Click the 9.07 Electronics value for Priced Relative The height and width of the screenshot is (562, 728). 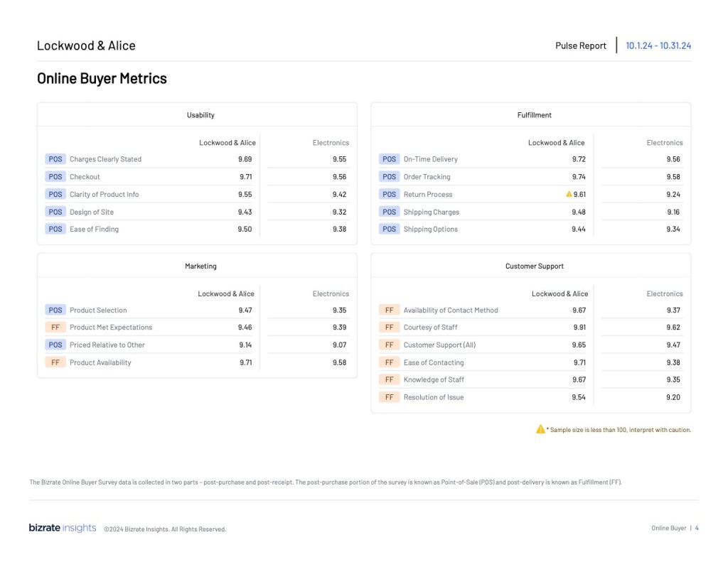tap(339, 345)
